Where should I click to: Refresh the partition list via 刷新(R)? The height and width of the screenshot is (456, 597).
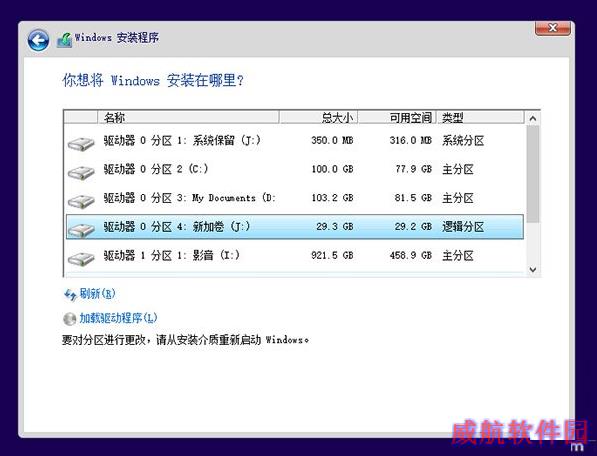click(x=97, y=294)
